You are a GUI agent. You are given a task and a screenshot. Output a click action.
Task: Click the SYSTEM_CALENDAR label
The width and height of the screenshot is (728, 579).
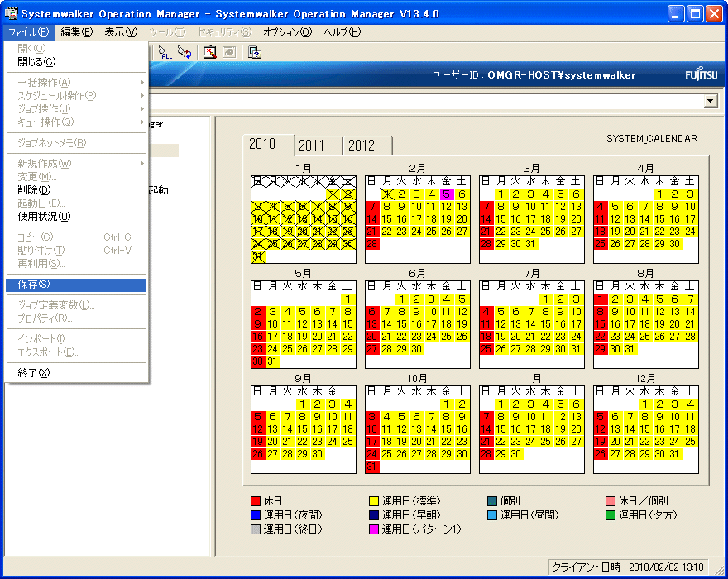[x=652, y=139]
